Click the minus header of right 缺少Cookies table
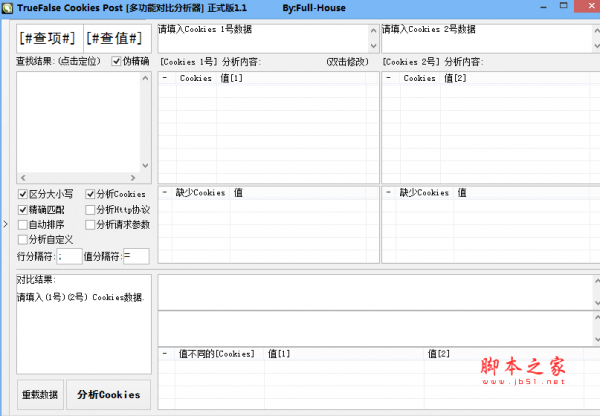600x416 pixels. 389,193
